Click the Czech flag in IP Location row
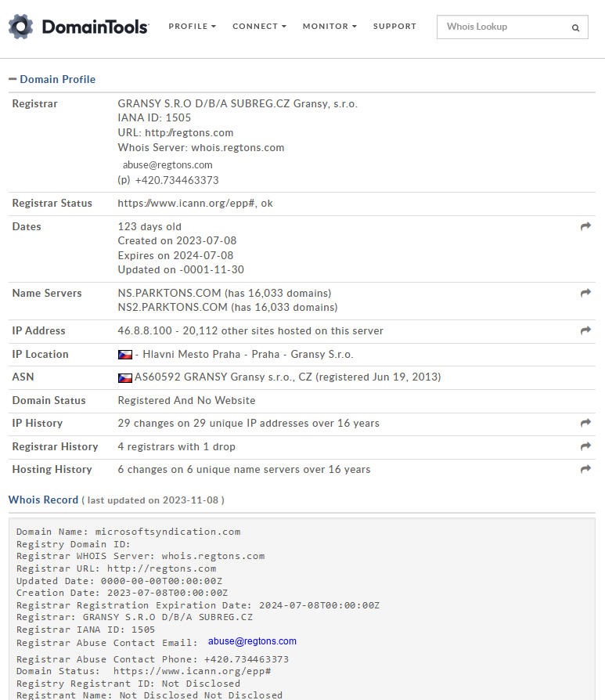This screenshot has width=605, height=700. (x=125, y=355)
